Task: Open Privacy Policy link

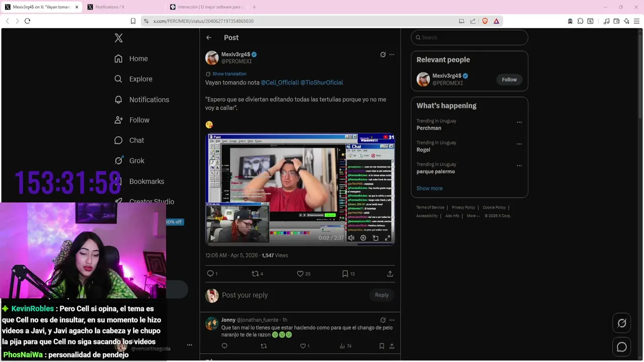Action: [x=463, y=207]
